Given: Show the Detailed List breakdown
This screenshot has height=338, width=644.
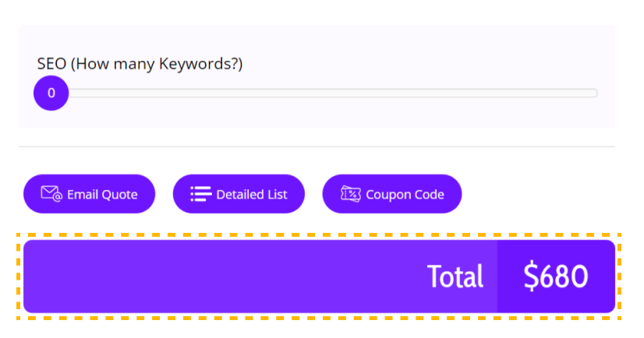Looking at the screenshot, I should [239, 194].
